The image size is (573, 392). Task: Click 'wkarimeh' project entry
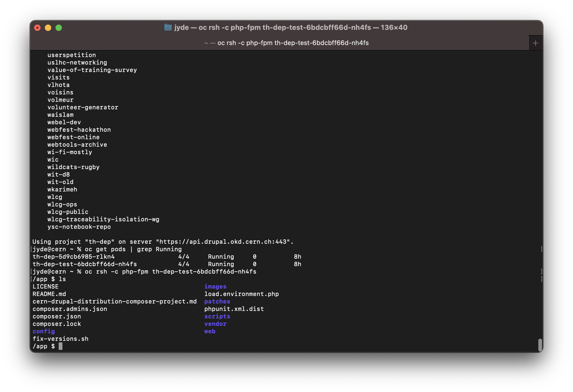[62, 190]
